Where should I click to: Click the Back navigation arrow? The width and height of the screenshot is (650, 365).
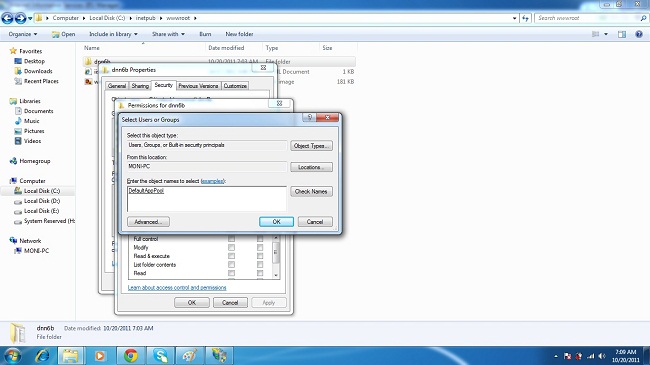point(7,18)
